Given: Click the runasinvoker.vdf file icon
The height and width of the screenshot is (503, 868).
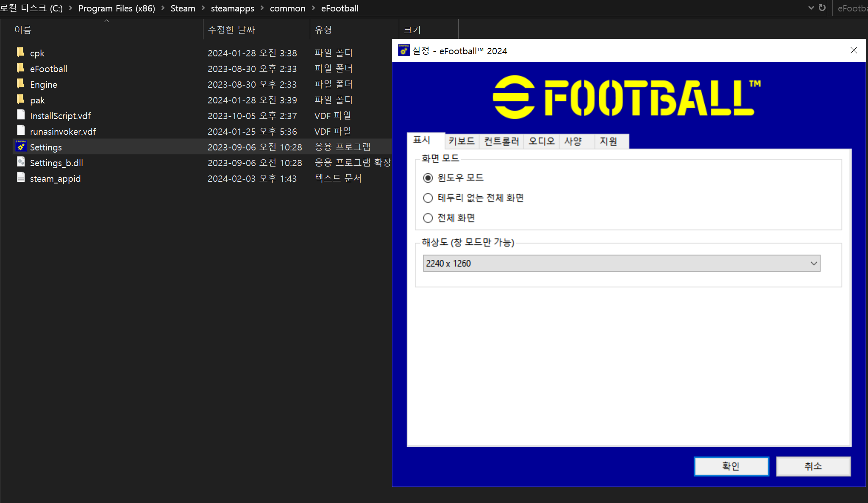Looking at the screenshot, I should point(21,131).
